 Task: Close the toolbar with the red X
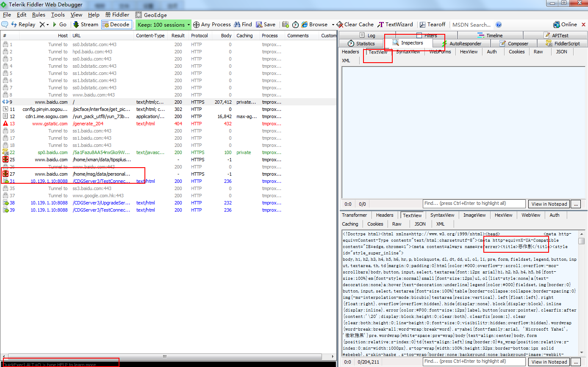[x=583, y=25]
